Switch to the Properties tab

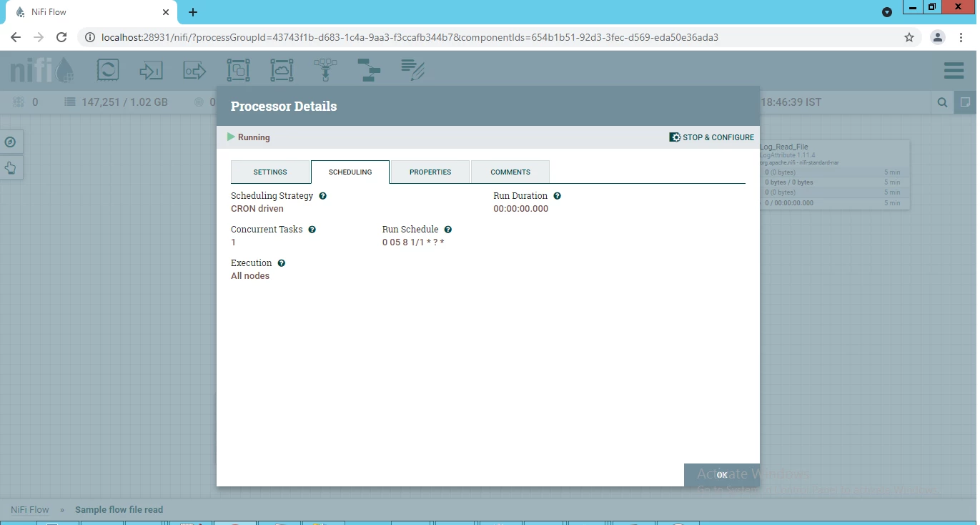[430, 172]
